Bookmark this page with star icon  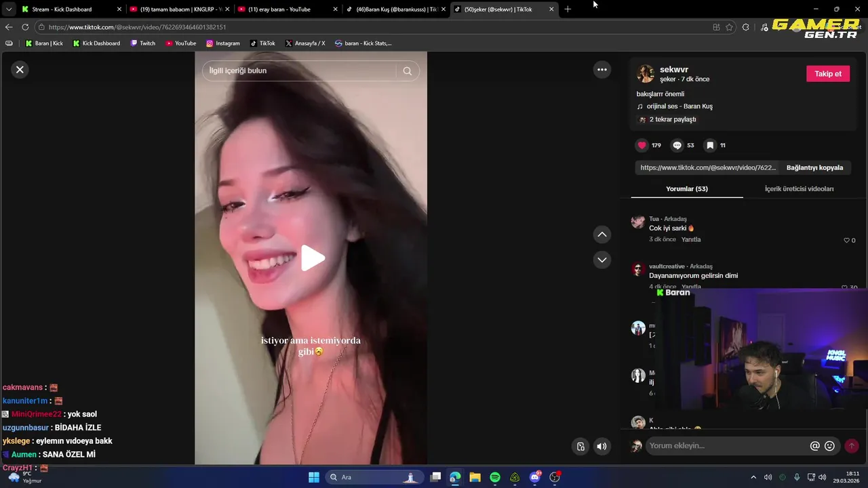pos(729,27)
